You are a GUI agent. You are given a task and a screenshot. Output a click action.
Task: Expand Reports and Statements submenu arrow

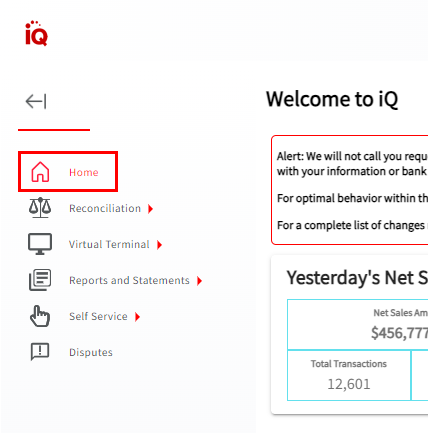pos(199,281)
